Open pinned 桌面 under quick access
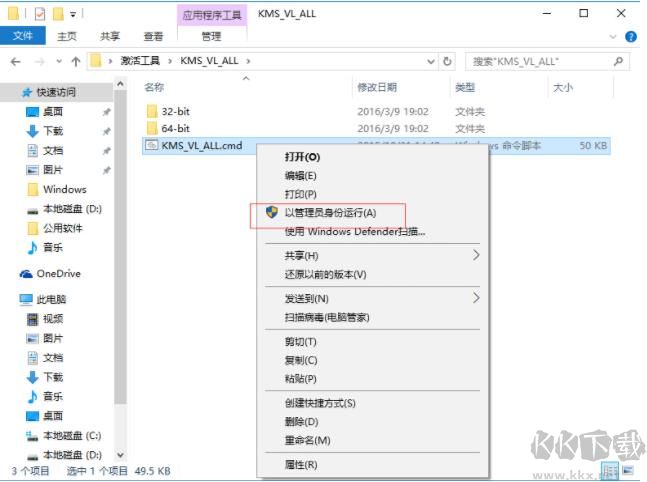The image size is (647, 482). [53, 111]
